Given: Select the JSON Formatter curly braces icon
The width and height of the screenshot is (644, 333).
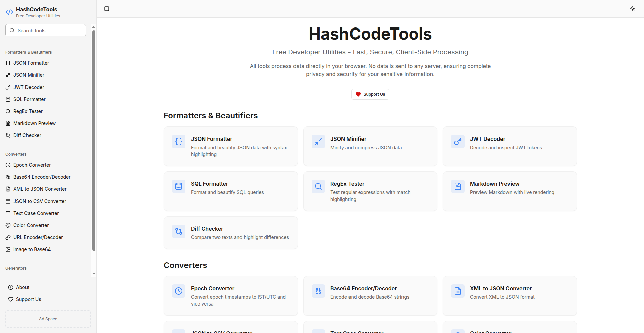Looking at the screenshot, I should [x=179, y=142].
